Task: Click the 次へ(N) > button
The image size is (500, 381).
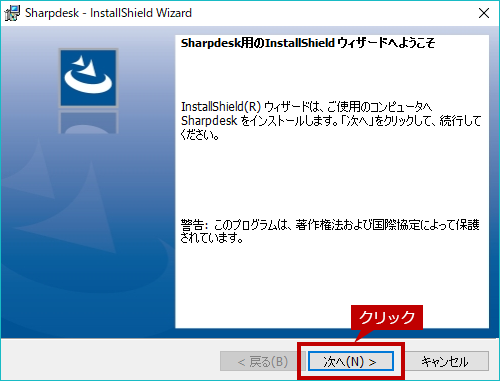Action: [351, 361]
